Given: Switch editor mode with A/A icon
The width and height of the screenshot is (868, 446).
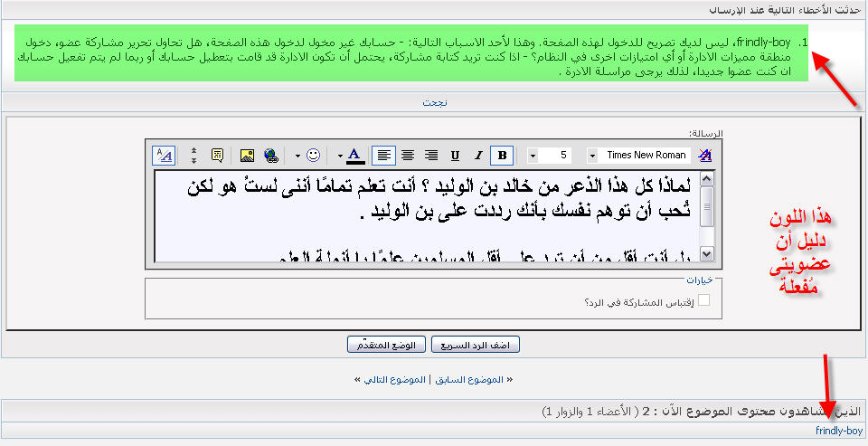Looking at the screenshot, I should (164, 156).
